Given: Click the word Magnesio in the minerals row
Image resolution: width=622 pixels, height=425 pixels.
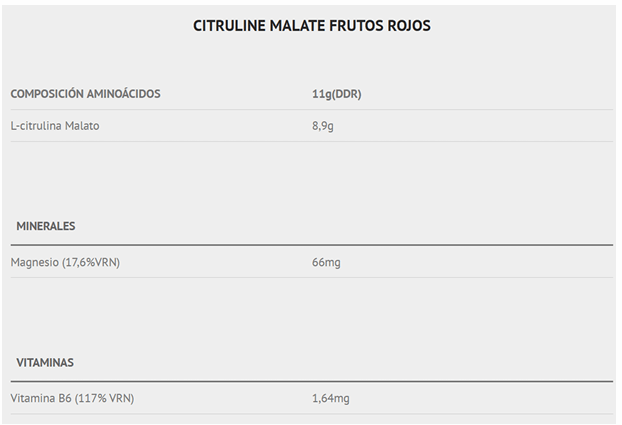Looking at the screenshot, I should point(34,262).
